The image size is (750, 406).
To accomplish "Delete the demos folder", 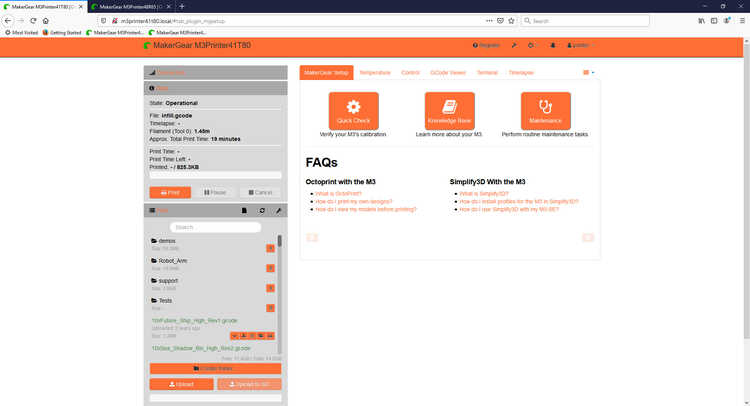I will click(270, 248).
